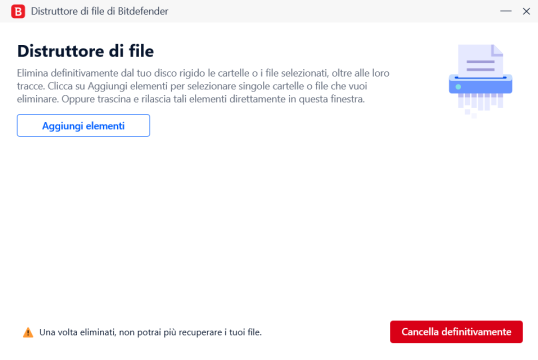538x360 pixels.
Task: Close the Bitdefender file shredder window
Action: [526, 11]
